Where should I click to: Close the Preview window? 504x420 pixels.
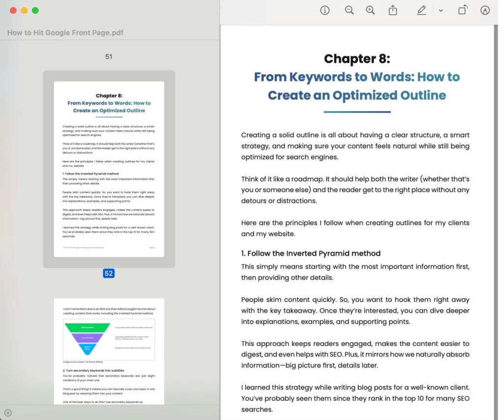12,9
